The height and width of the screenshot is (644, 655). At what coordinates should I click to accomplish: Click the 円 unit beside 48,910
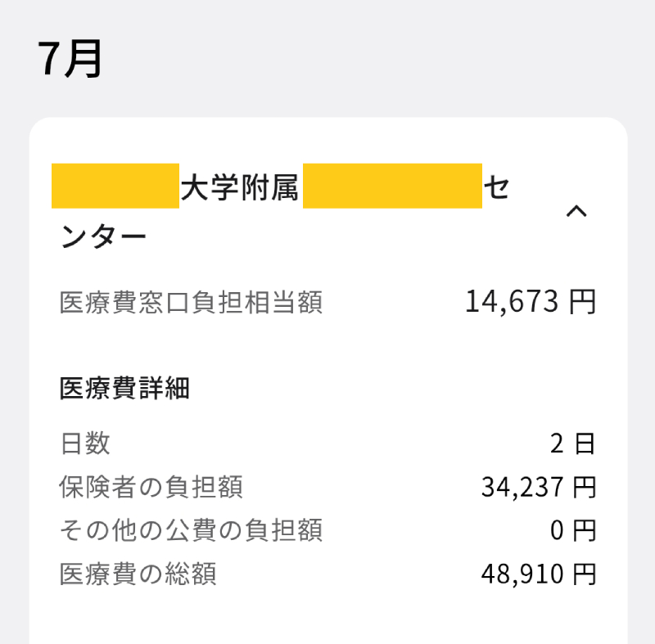click(585, 574)
